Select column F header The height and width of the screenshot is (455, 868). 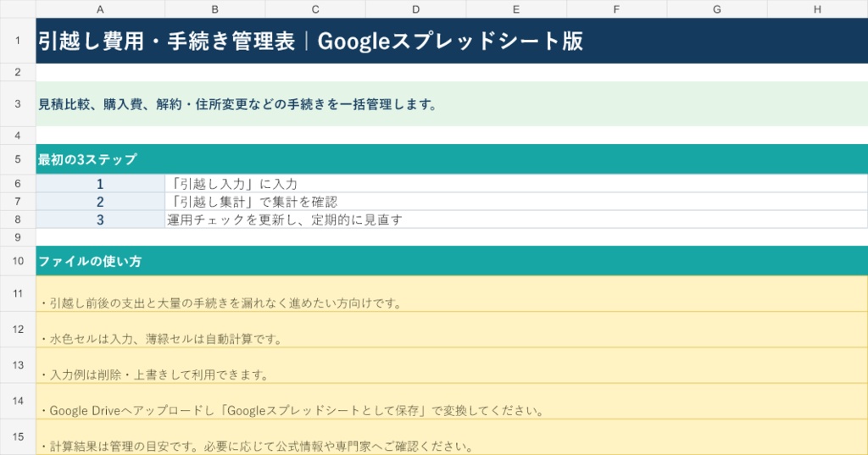click(617, 8)
